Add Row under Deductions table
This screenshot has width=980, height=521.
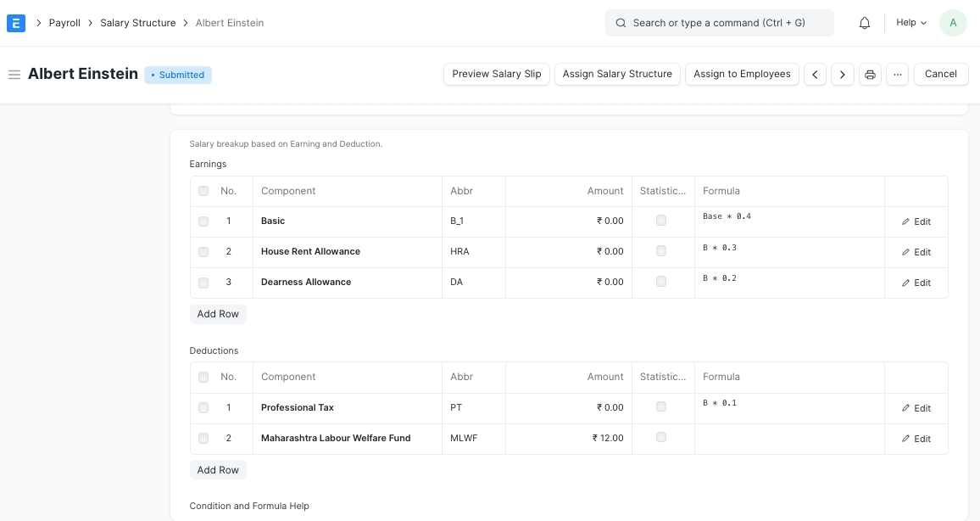tap(218, 470)
